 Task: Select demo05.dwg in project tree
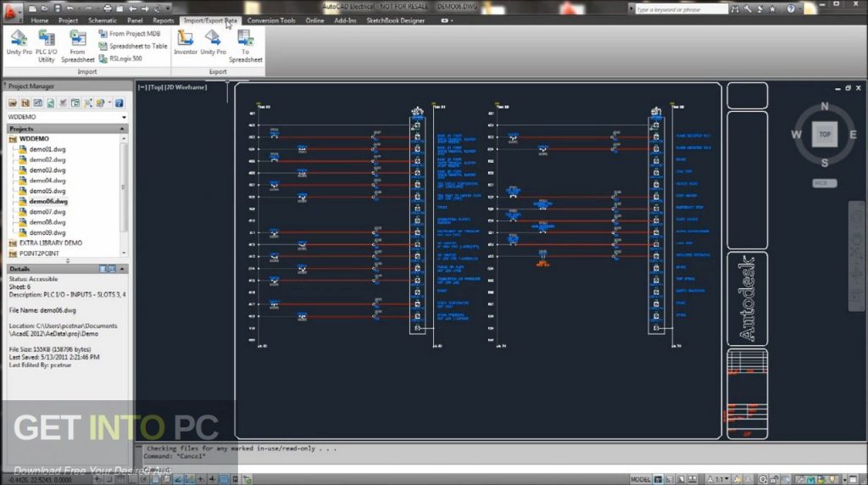pos(47,191)
